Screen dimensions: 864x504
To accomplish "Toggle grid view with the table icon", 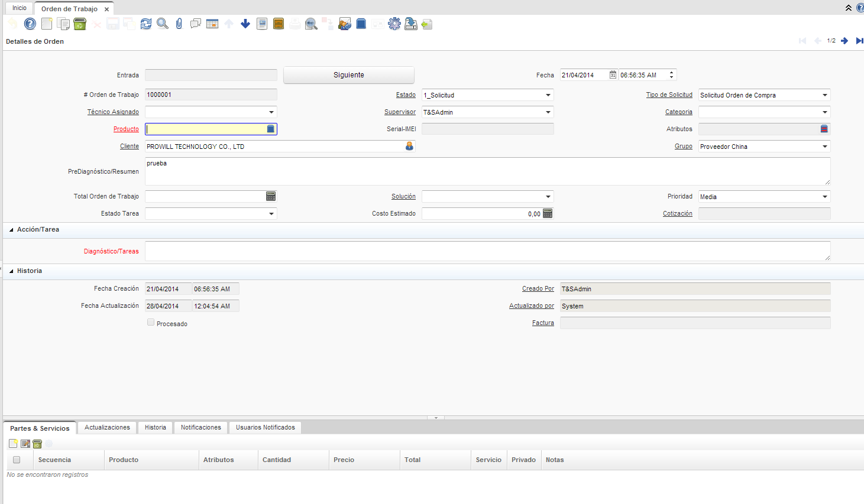I will [x=212, y=24].
